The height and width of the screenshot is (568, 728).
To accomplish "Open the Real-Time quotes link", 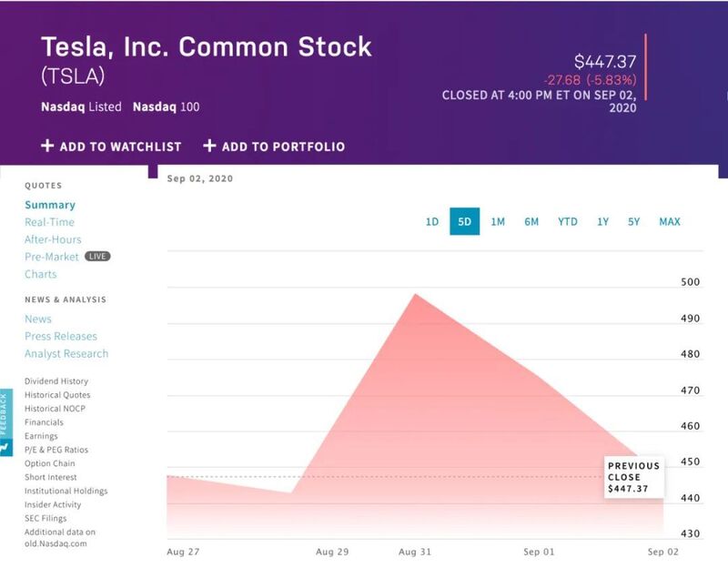I will (x=50, y=222).
